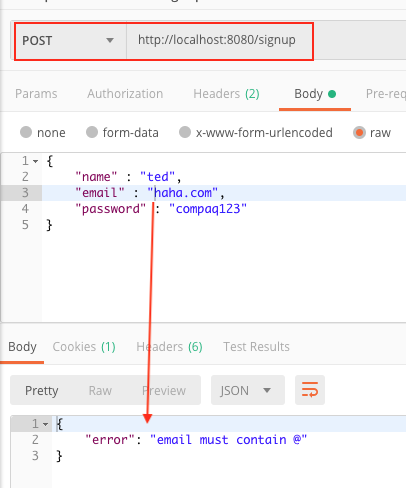
Task: Open request Headers (2) tab
Action: click(226, 94)
